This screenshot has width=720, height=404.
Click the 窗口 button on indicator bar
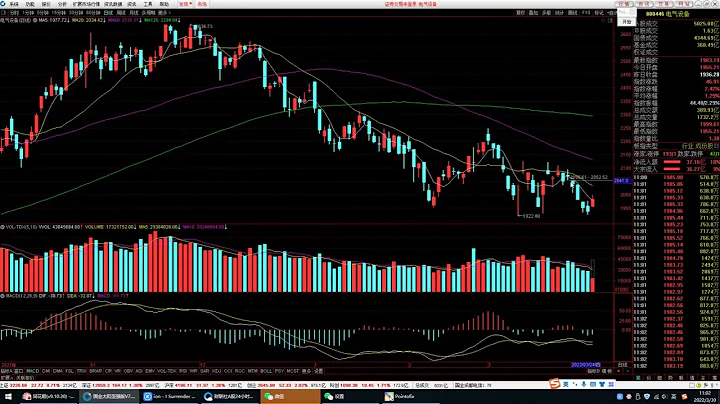pyautogui.click(x=18, y=370)
